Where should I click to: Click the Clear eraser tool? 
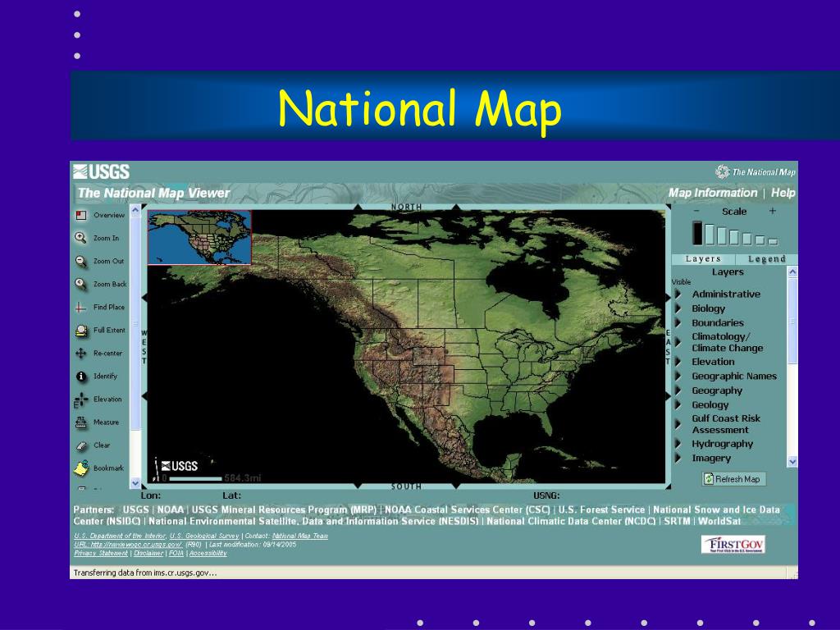81,445
